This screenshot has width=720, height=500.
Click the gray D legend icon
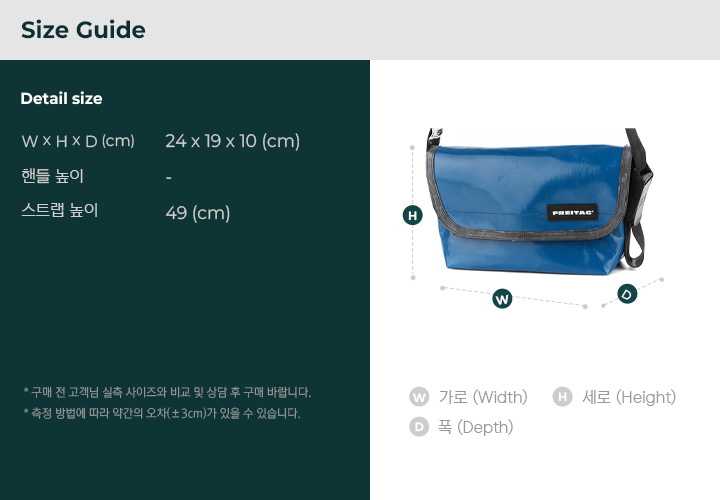click(419, 427)
